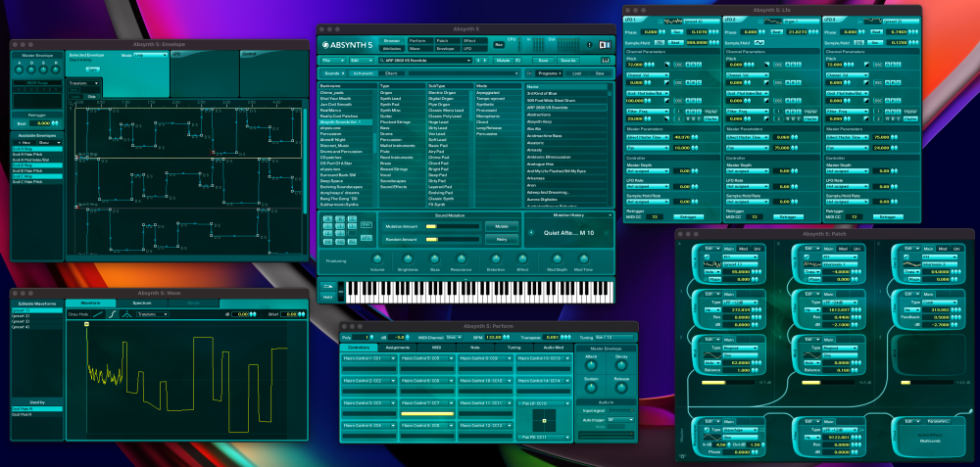
Task: Adjust the Random Amount slider
Action: (x=453, y=239)
